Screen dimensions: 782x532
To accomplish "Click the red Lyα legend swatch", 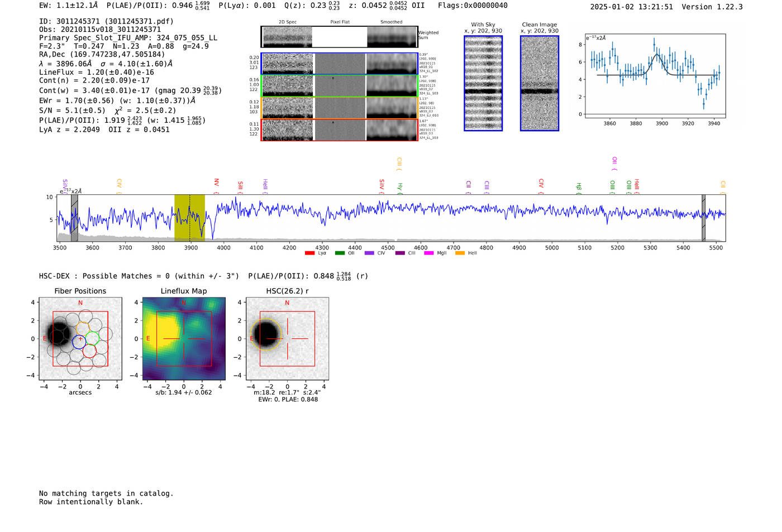I will tap(309, 253).
